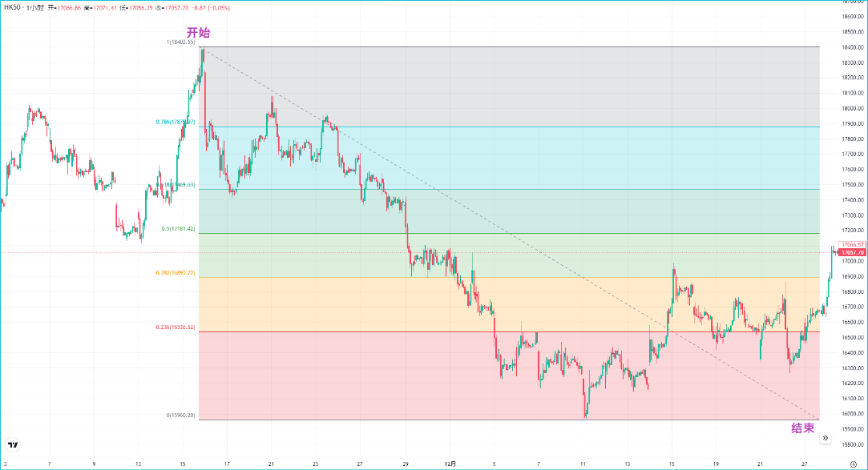Click the 1小时 interval label in legend
Screen dimensions: 868x470
coord(35,8)
